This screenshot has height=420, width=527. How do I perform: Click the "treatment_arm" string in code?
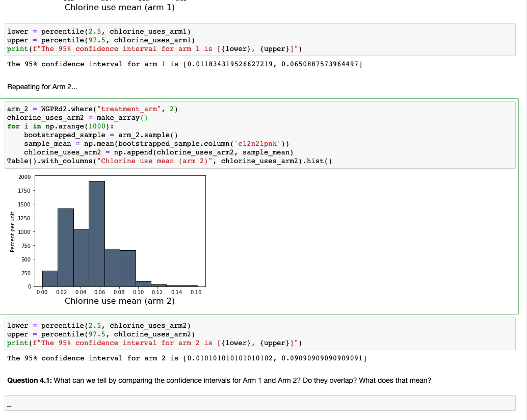(129, 109)
